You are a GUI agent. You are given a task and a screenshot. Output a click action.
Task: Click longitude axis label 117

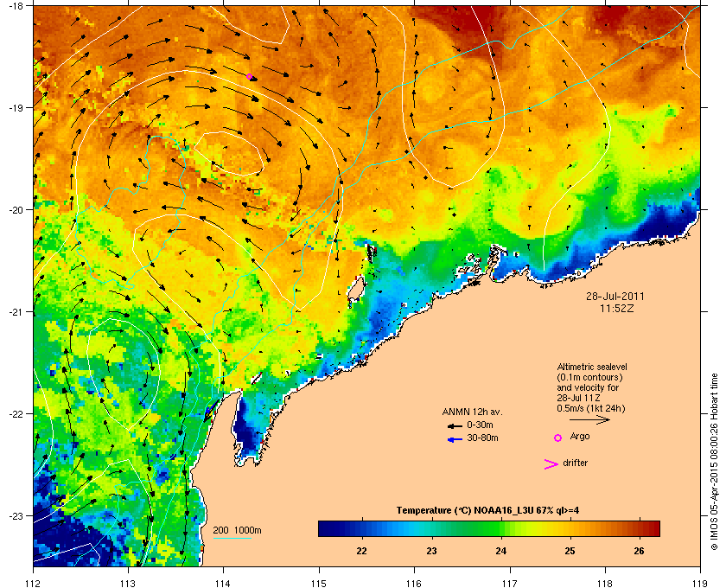coord(510,584)
